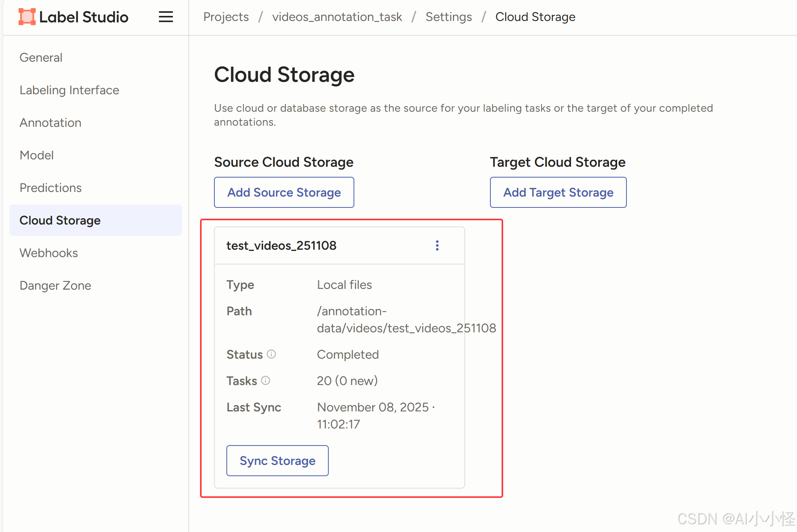Image resolution: width=797 pixels, height=532 pixels.
Task: Click the Tasks info icon
Action: (266, 380)
